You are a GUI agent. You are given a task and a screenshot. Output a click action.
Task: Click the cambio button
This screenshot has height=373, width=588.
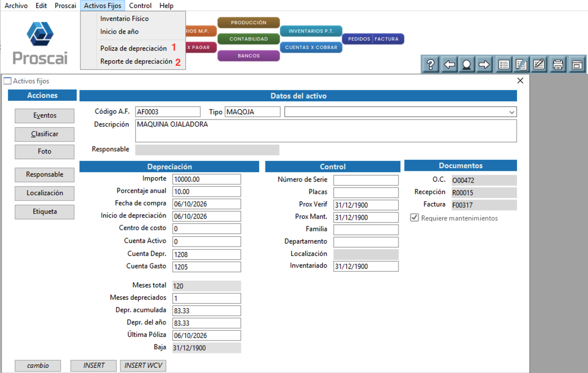coord(38,366)
